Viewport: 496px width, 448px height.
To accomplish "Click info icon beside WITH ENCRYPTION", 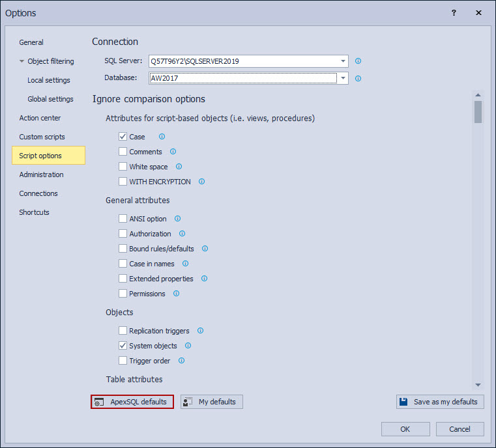I will pos(201,182).
